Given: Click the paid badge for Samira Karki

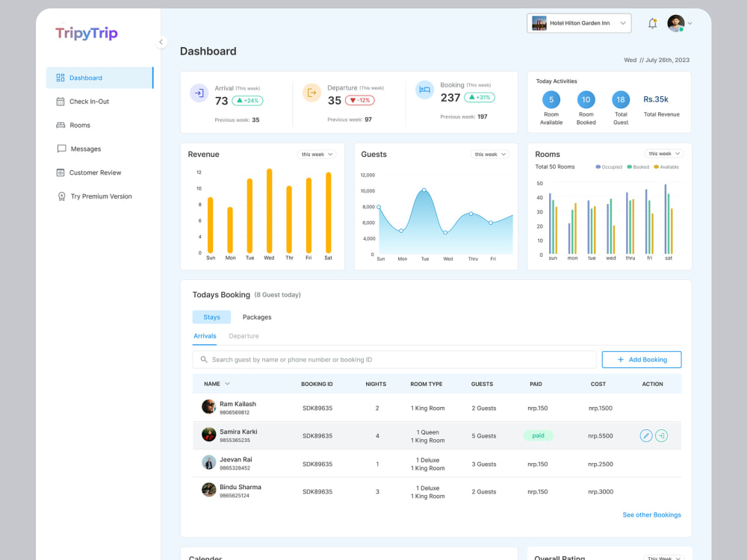Looking at the screenshot, I should (x=538, y=436).
